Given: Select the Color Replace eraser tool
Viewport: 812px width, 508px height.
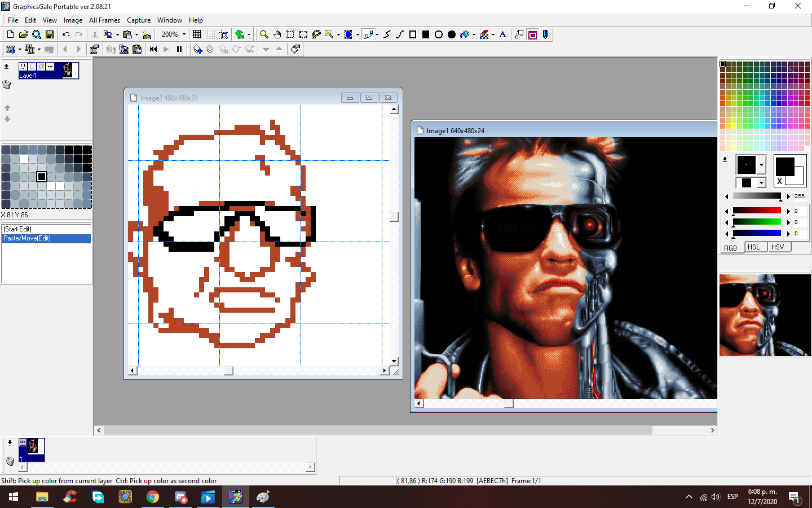Looking at the screenshot, I should pyautogui.click(x=484, y=34).
